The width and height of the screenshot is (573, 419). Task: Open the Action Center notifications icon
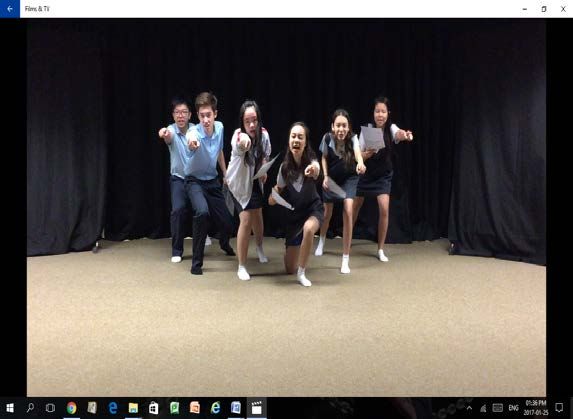pos(559,408)
